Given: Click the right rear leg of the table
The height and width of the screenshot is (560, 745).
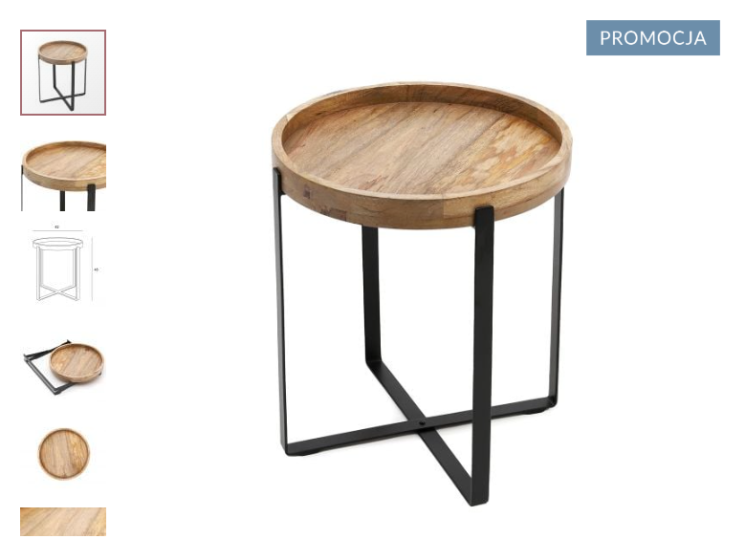Looking at the screenshot, I should pos(556,296).
